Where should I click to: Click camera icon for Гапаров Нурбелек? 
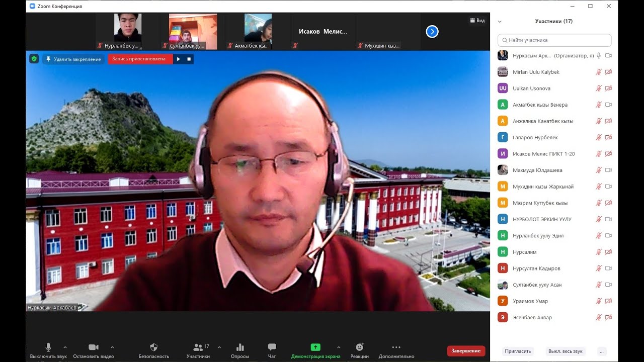point(608,137)
